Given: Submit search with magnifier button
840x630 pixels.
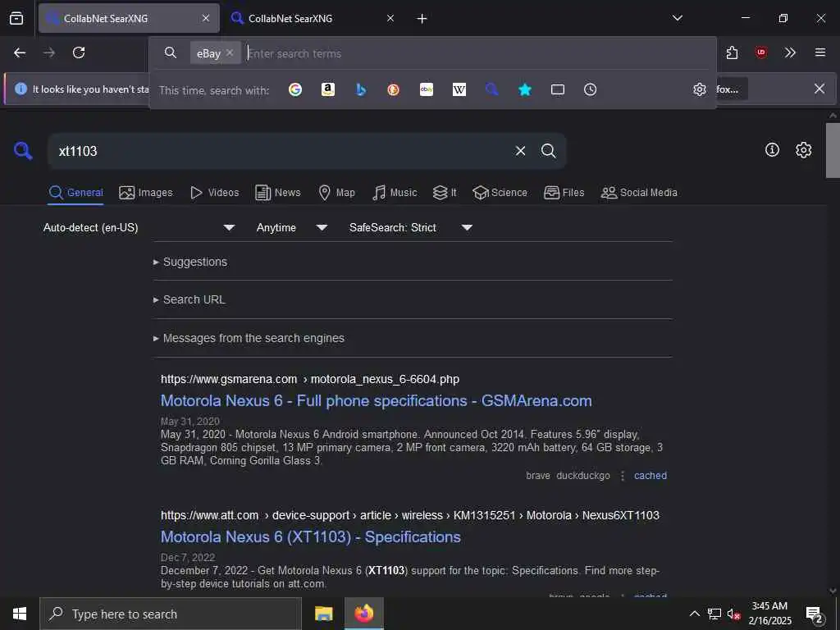Looking at the screenshot, I should tap(548, 151).
